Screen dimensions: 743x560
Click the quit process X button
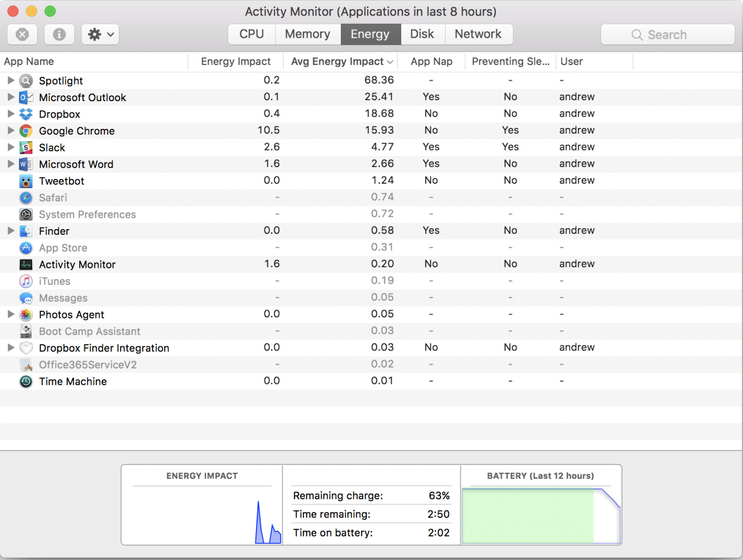tap(22, 34)
